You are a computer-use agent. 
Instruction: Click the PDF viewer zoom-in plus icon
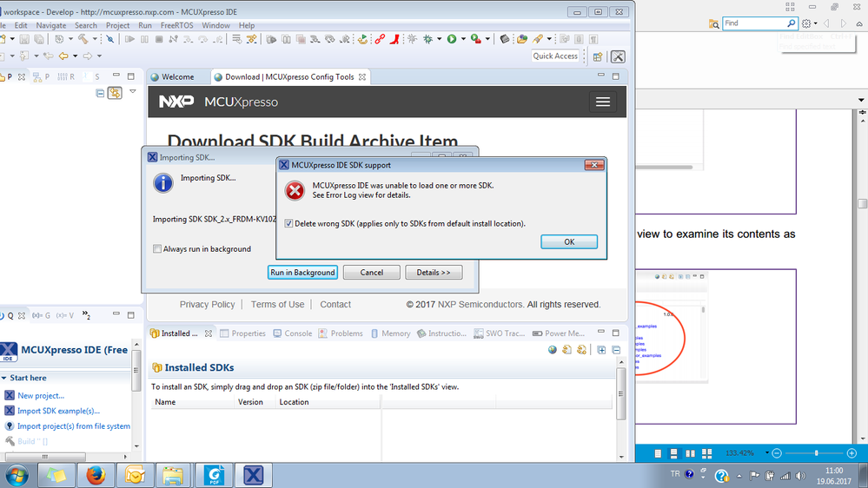pos(852,453)
